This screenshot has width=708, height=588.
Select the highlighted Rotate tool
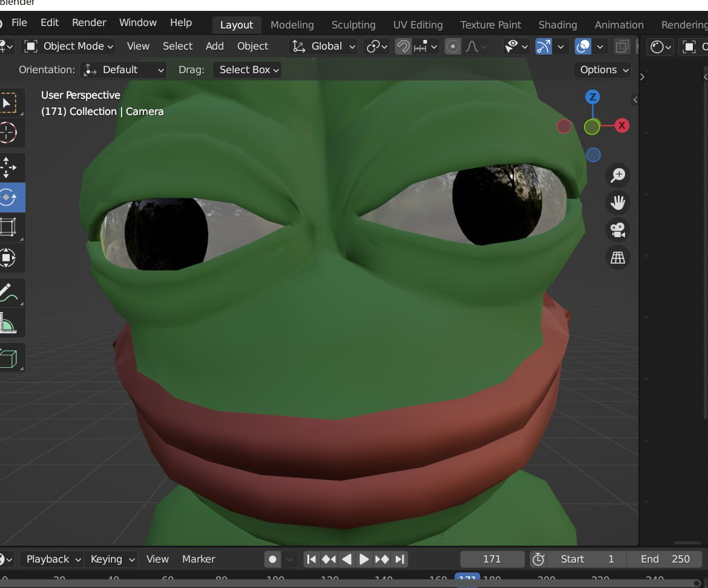(8, 197)
